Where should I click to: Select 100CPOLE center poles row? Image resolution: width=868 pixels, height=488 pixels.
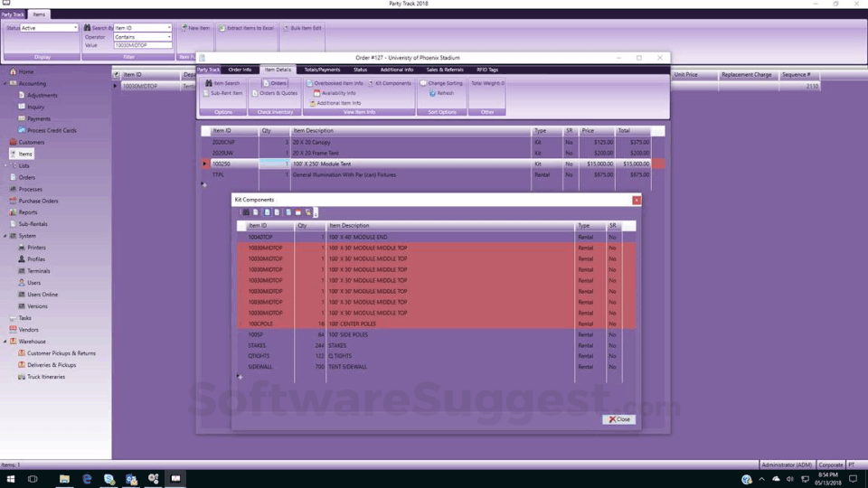[x=436, y=324]
